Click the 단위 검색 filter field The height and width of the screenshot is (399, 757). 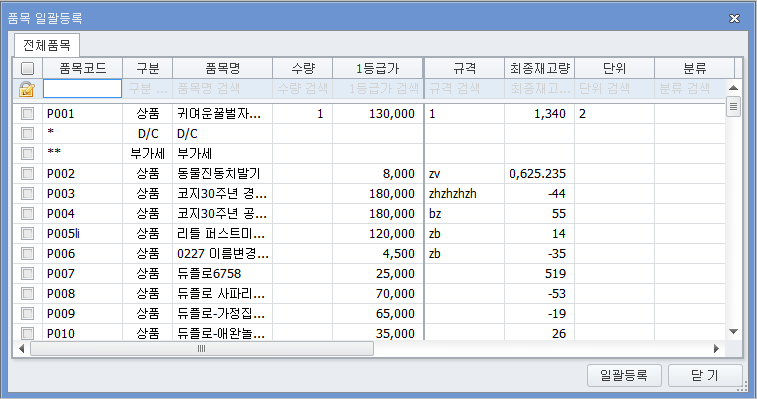pos(615,89)
